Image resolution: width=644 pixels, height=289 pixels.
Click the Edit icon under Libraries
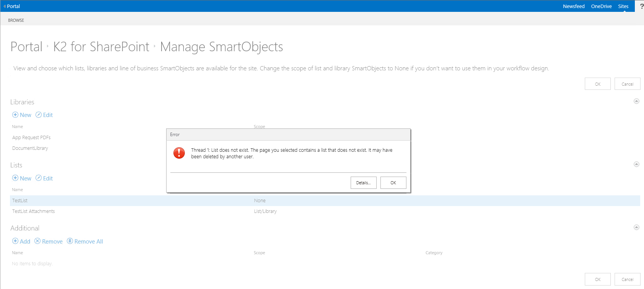tap(39, 115)
